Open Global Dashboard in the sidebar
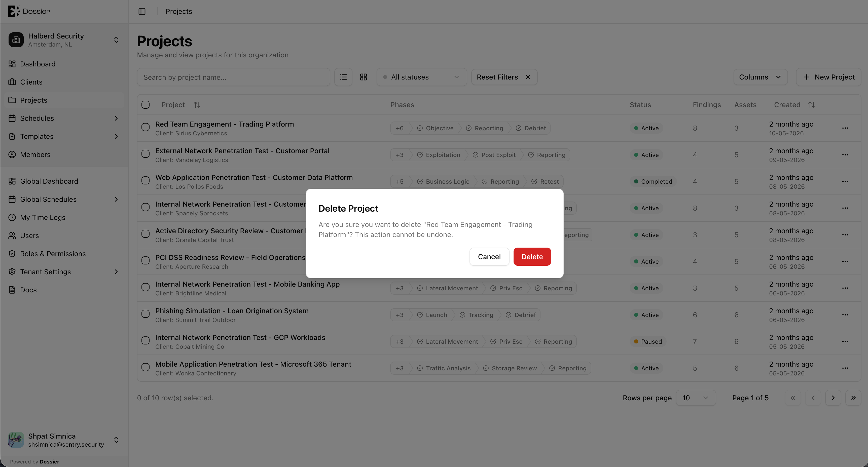The width and height of the screenshot is (868, 467). (65, 181)
